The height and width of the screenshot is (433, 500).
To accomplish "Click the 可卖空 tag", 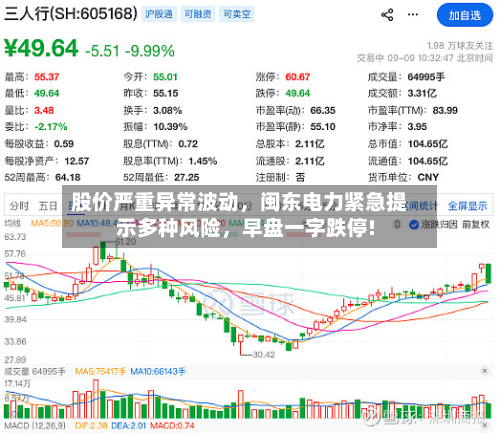I will [237, 14].
